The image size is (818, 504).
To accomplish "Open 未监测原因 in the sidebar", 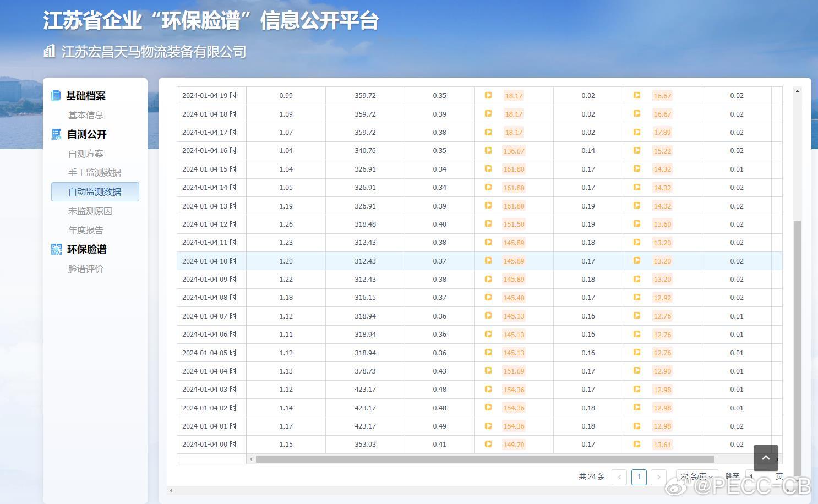I will coord(90,211).
